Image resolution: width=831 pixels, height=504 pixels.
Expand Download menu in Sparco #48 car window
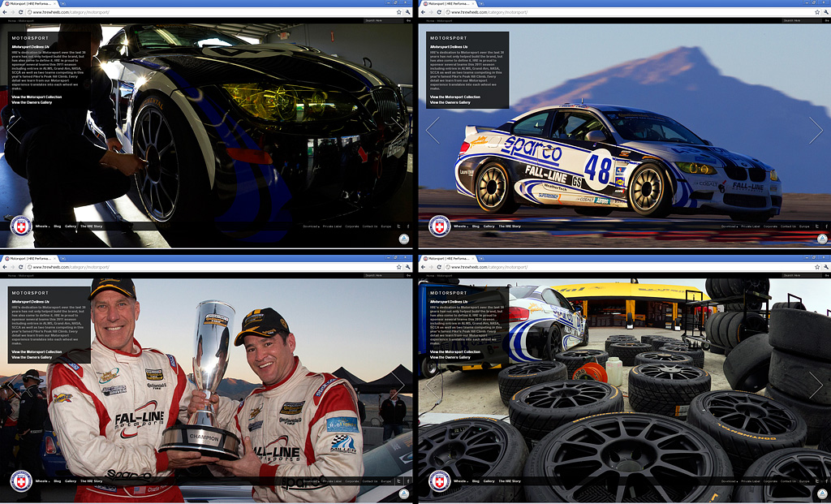pos(730,226)
